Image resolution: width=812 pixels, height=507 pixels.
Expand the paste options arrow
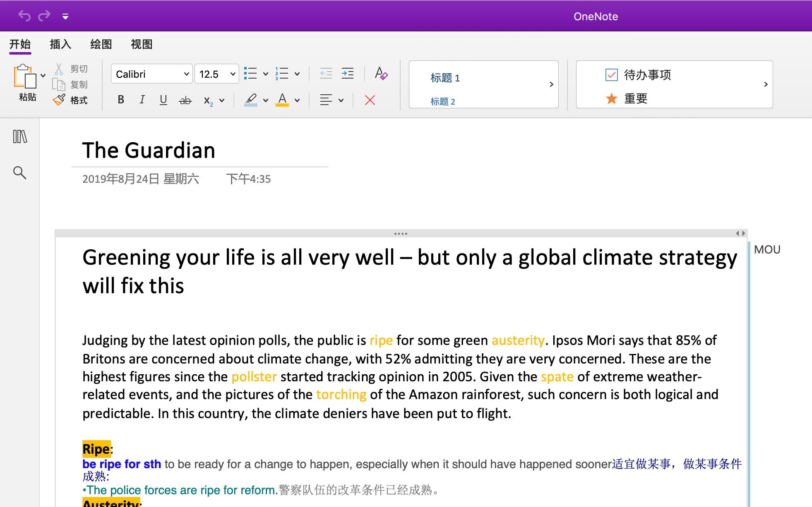tap(43, 76)
